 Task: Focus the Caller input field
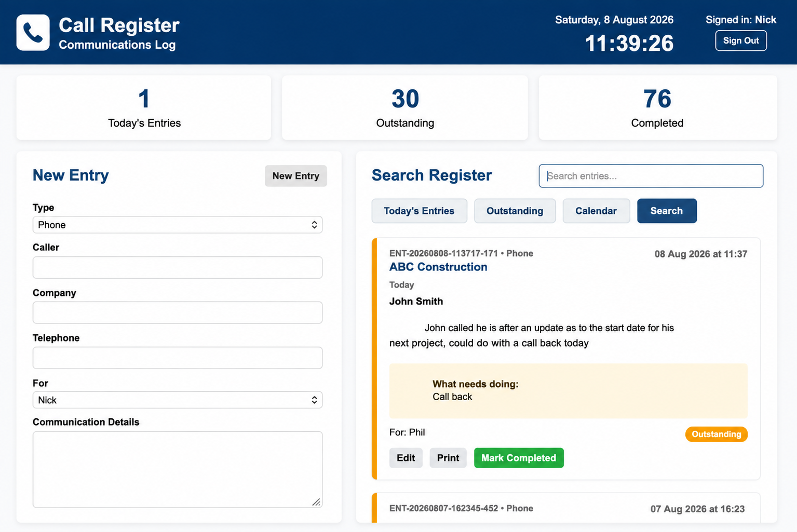178,267
